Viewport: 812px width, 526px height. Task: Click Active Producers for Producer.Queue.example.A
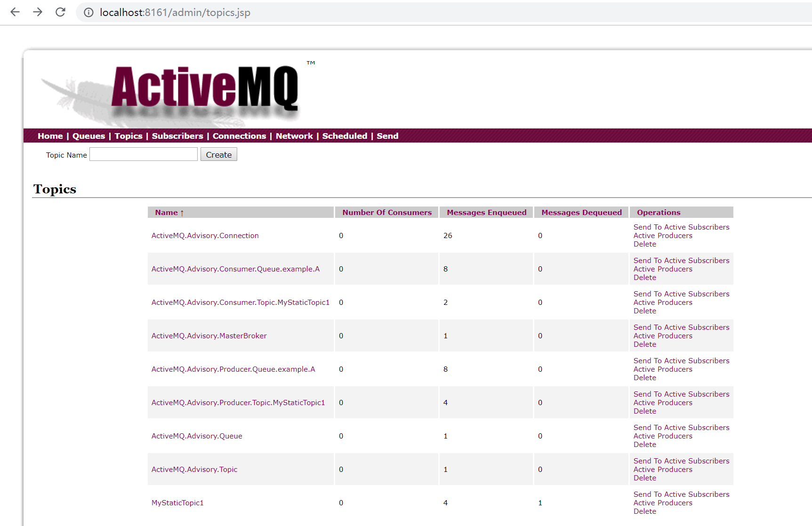point(663,369)
